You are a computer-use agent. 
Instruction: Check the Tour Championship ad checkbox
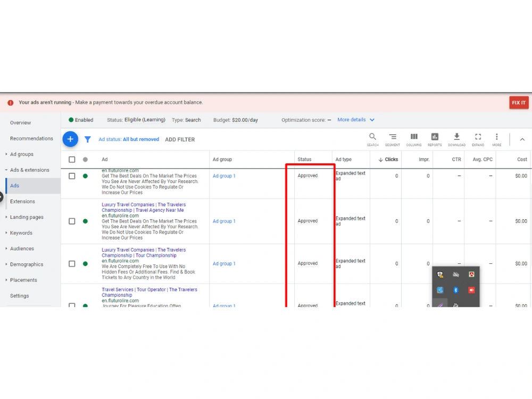coord(72,264)
